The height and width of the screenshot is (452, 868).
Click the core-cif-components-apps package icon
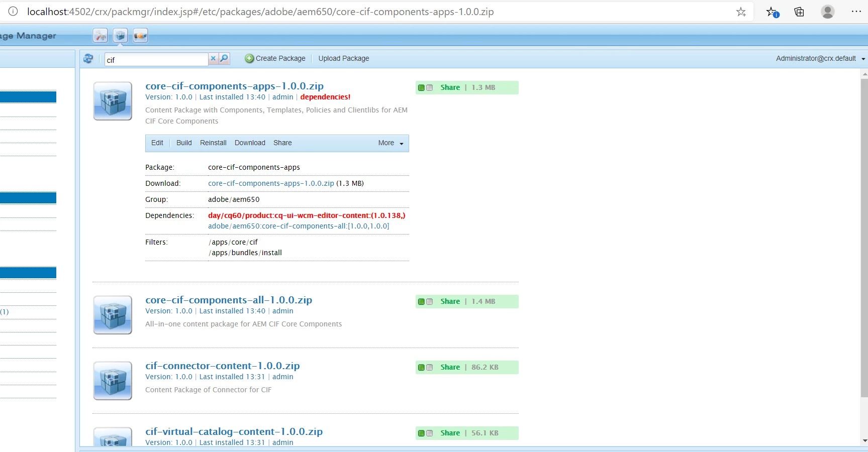tap(113, 101)
